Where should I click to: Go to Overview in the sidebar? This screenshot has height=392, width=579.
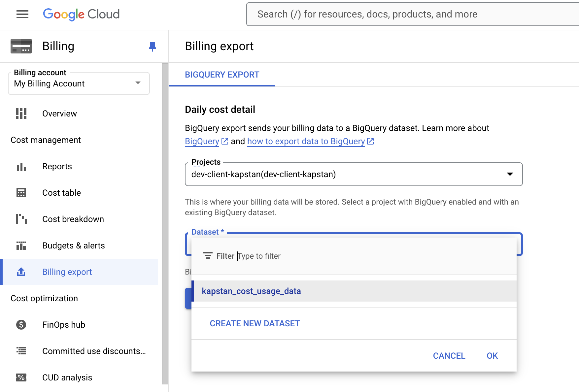[x=79, y=114]
